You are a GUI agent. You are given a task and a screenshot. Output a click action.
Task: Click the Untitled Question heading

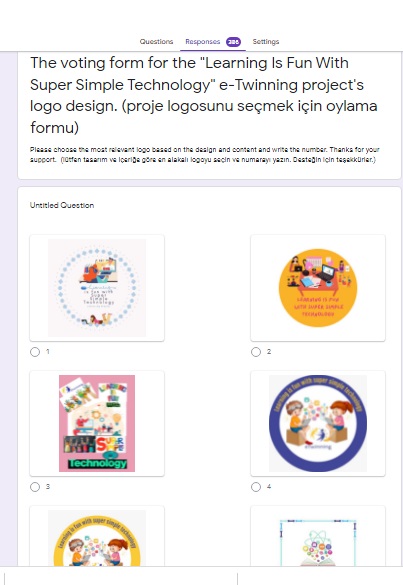click(62, 205)
